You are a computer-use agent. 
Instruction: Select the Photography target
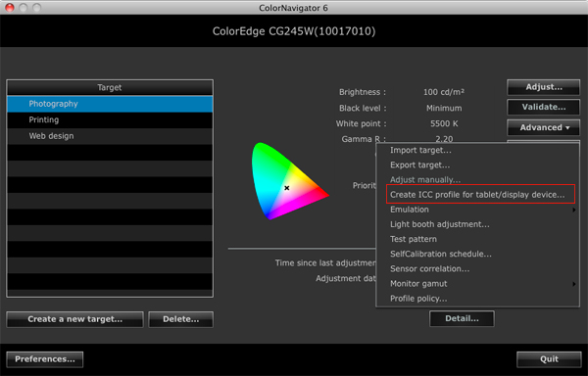(110, 104)
